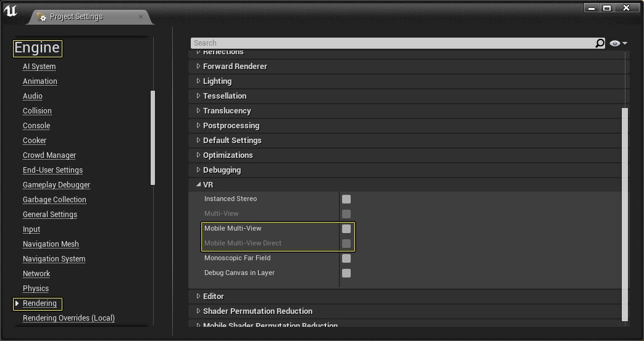The image size is (644, 341).
Task: Open the Crowd Manager settings
Action: (x=49, y=155)
